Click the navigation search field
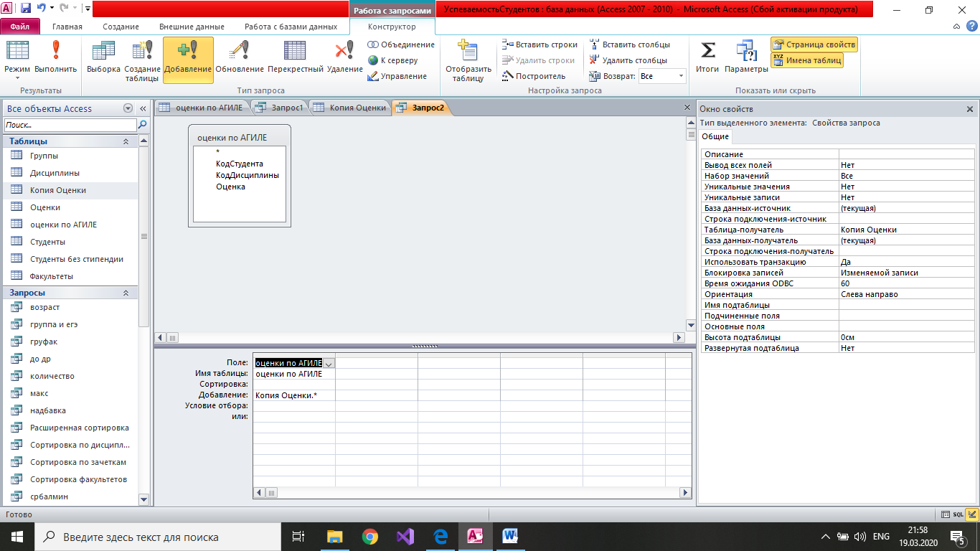 tap(70, 125)
